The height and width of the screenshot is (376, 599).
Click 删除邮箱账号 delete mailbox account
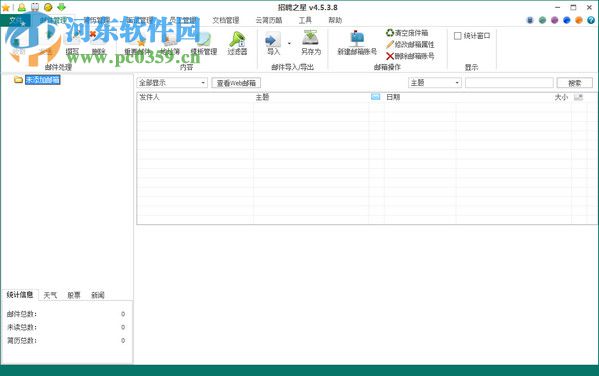(x=410, y=56)
